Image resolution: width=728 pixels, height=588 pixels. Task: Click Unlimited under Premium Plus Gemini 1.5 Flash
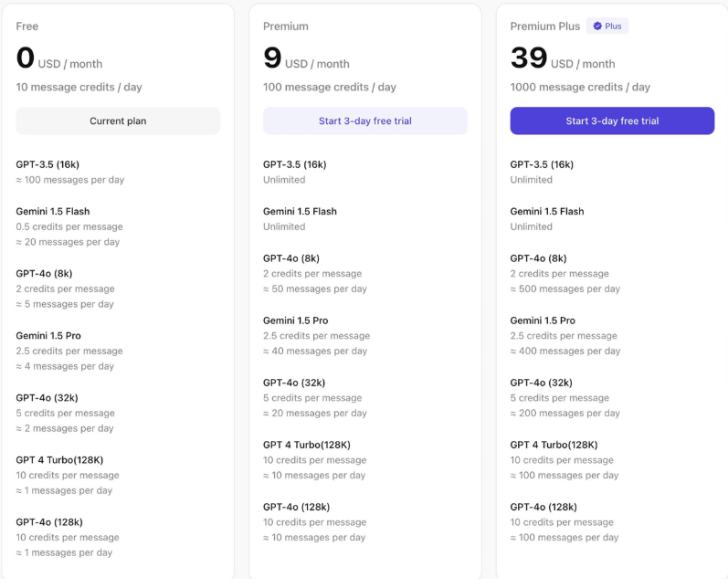(531, 226)
